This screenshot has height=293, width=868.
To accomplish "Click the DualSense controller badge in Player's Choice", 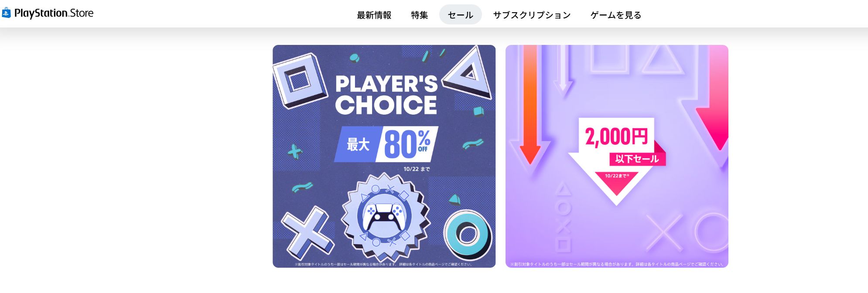I will [x=384, y=217].
